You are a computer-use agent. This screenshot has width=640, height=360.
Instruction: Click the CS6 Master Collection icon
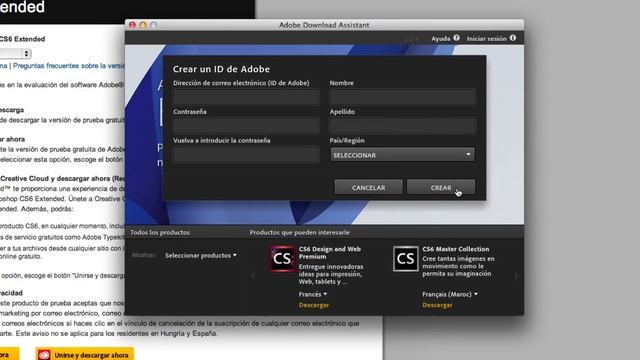pos(405,259)
